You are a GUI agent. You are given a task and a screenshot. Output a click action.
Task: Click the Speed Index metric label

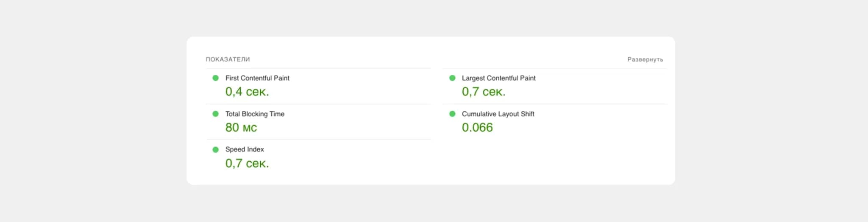(244, 149)
